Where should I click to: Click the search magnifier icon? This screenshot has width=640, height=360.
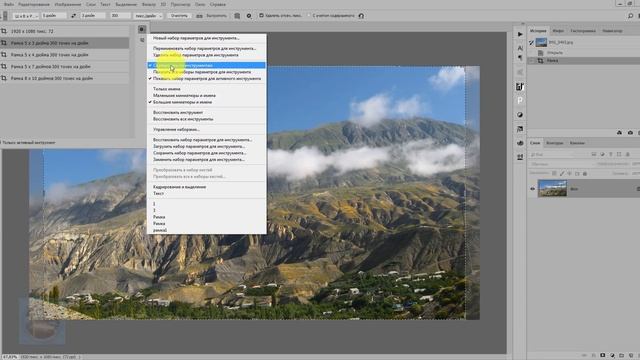631,16
